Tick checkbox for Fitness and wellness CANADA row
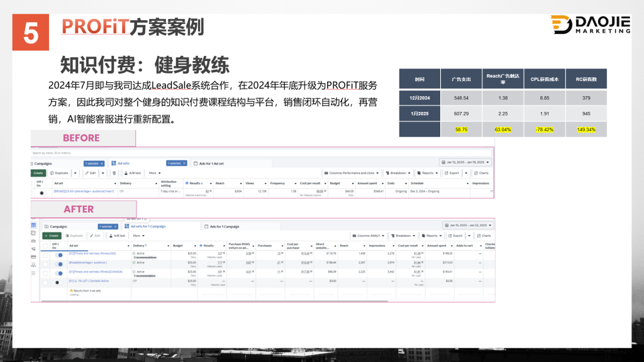The image size is (644, 362). pos(45,273)
